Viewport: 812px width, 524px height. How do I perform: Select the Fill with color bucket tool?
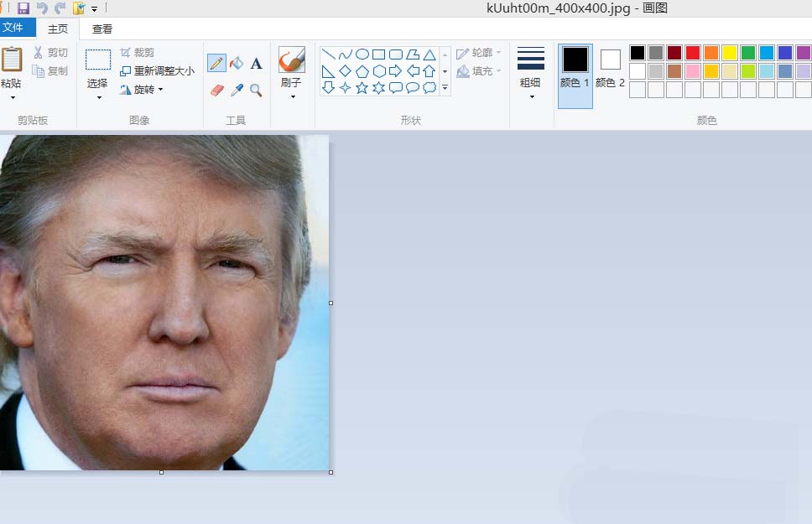(237, 63)
